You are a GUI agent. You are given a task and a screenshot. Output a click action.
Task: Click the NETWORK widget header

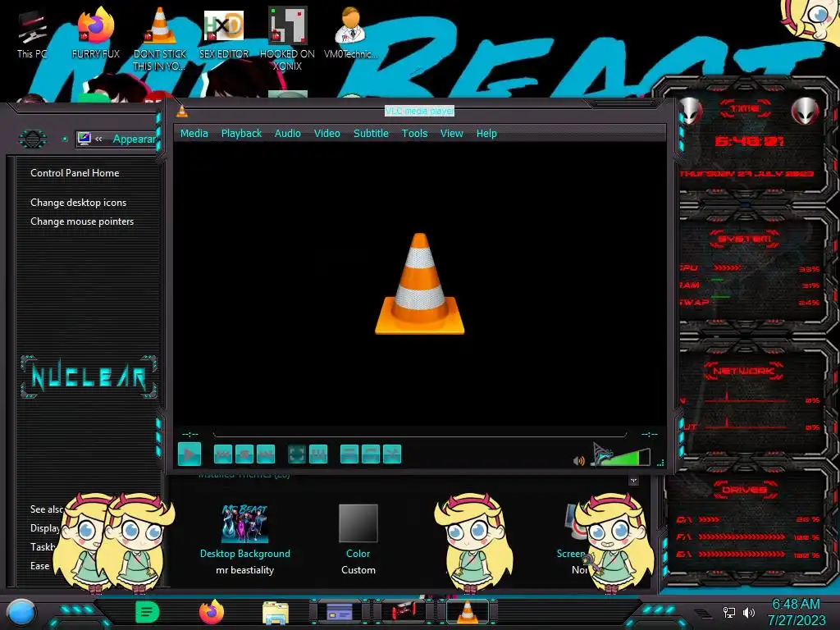[x=745, y=371]
